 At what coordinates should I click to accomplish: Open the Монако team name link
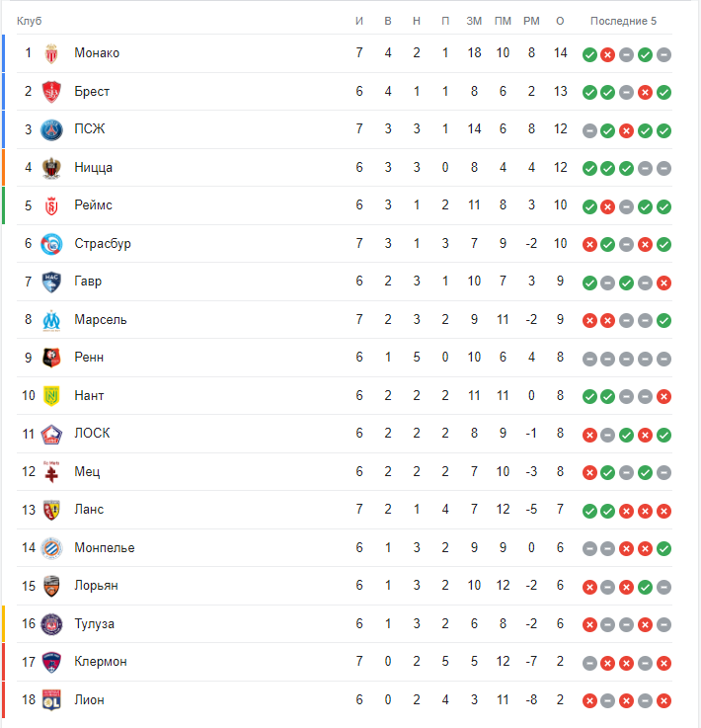point(97,53)
